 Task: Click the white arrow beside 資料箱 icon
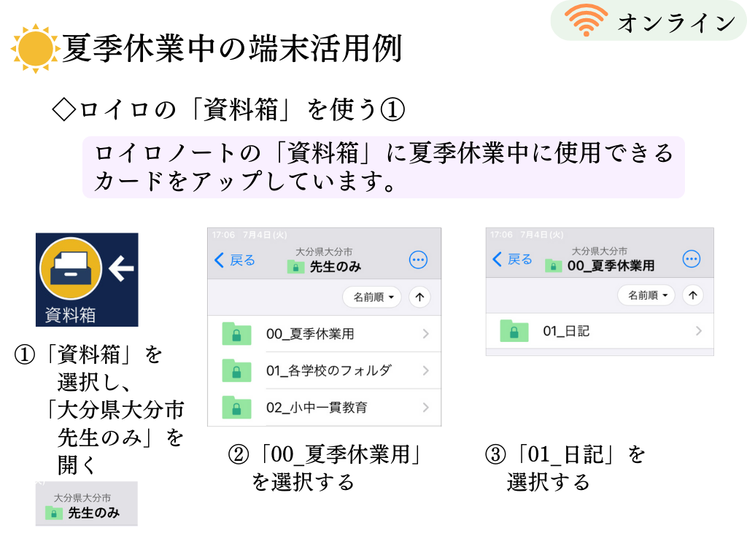click(x=122, y=268)
